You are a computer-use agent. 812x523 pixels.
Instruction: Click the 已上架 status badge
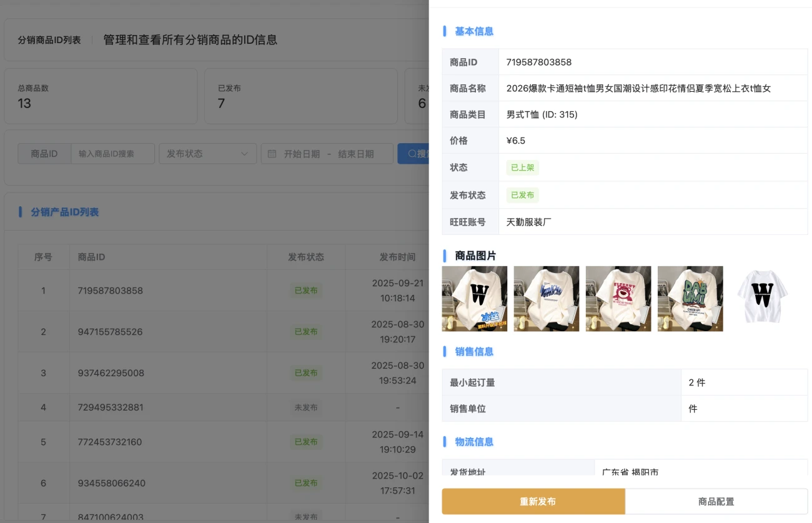coord(522,167)
